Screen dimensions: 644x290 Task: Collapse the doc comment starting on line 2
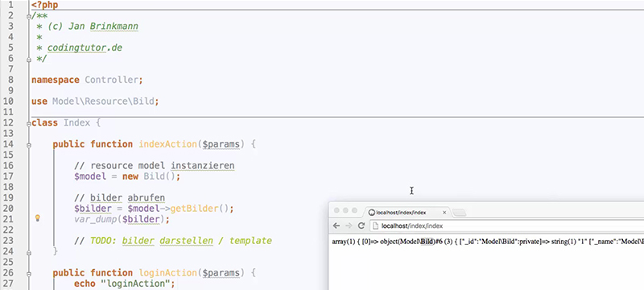click(x=28, y=16)
